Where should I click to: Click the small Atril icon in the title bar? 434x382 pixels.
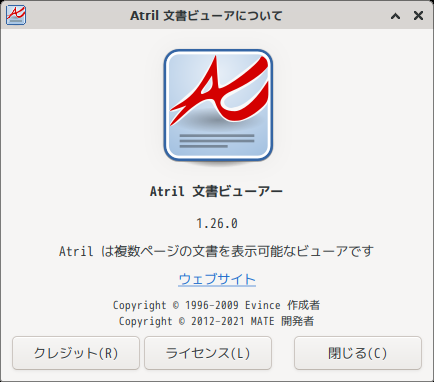pyautogui.click(x=16, y=15)
